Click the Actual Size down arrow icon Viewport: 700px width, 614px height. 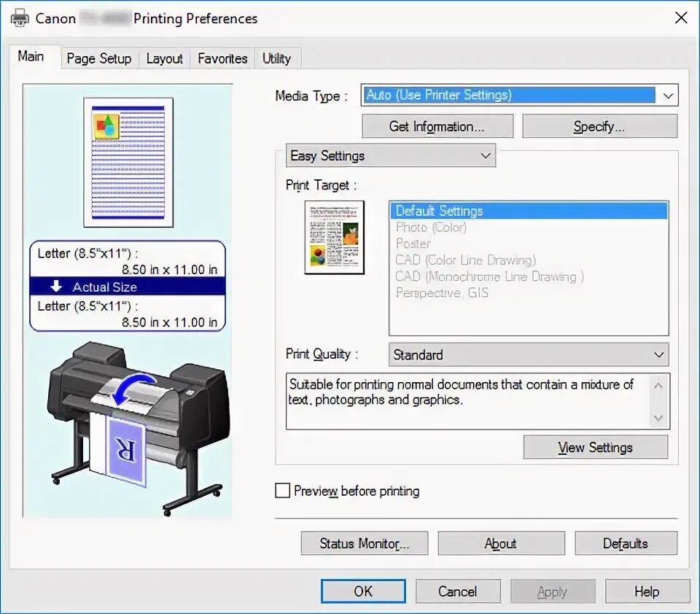(56, 287)
